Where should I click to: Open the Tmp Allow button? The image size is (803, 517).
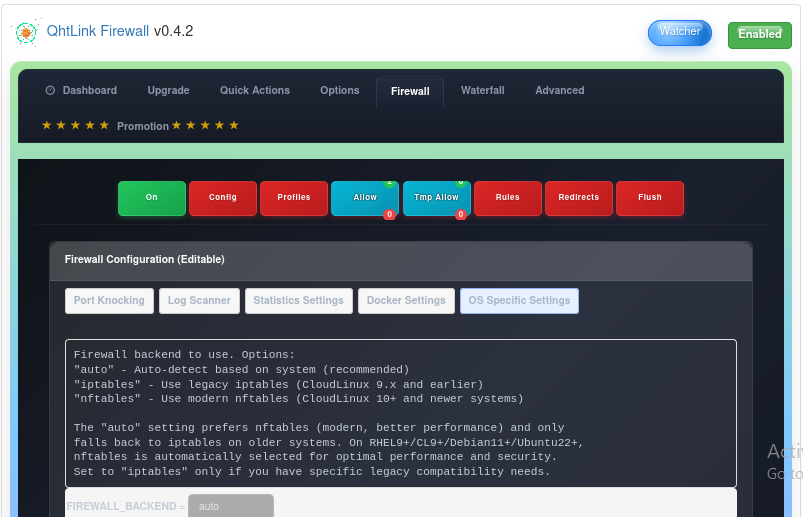pyautogui.click(x=436, y=198)
